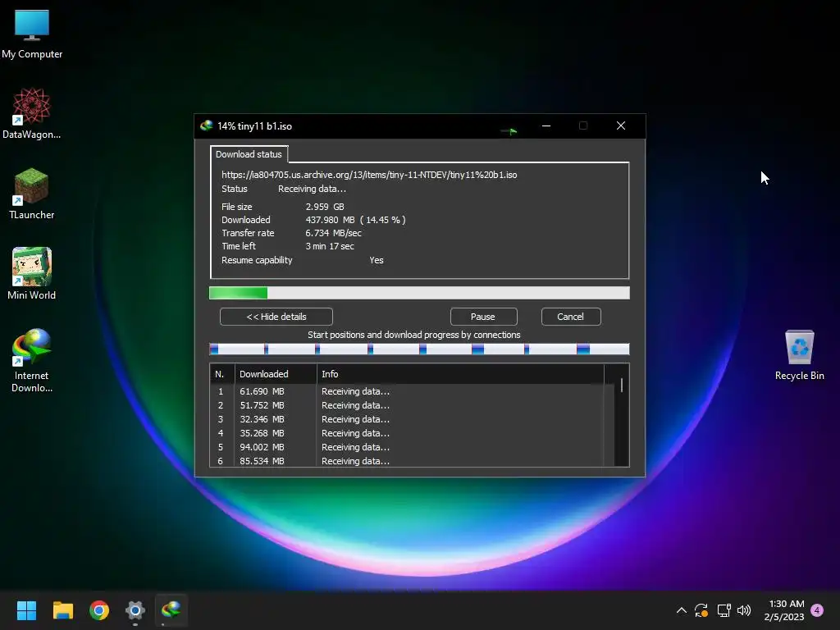Show hidden system tray icons
840x630 pixels.
pyautogui.click(x=682, y=610)
